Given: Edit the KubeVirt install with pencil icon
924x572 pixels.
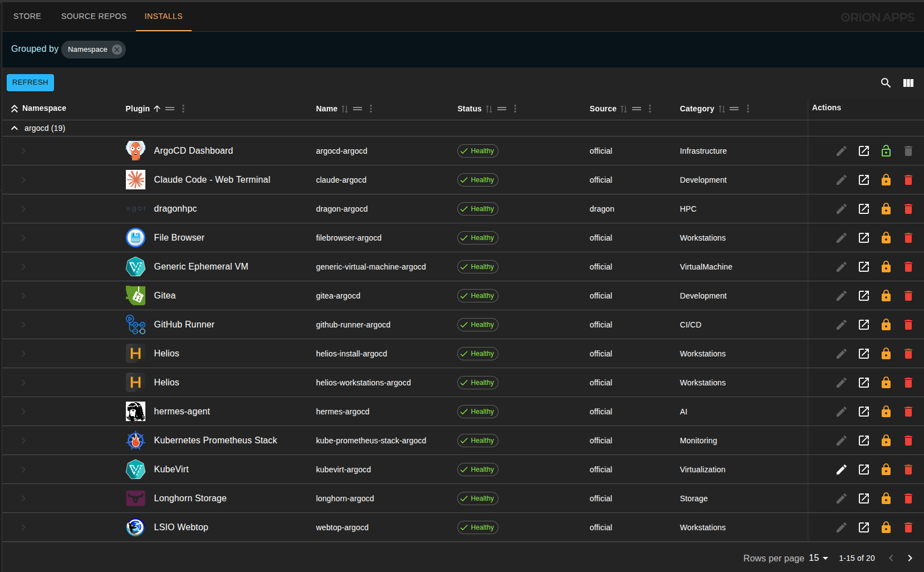Looking at the screenshot, I should pos(842,470).
